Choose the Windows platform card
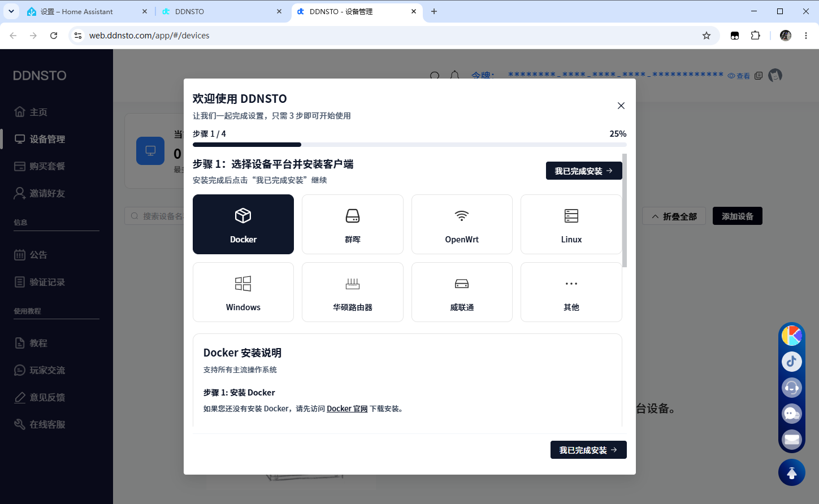The image size is (819, 504). [x=243, y=292]
